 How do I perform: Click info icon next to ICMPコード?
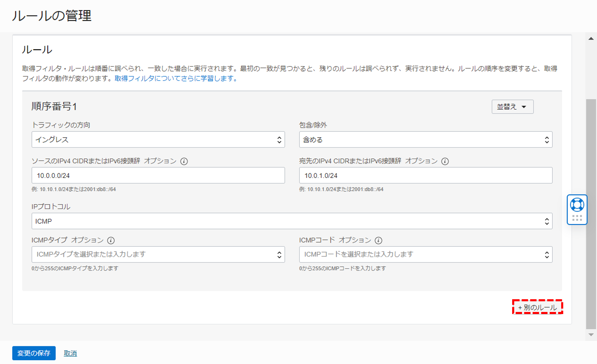(x=378, y=240)
